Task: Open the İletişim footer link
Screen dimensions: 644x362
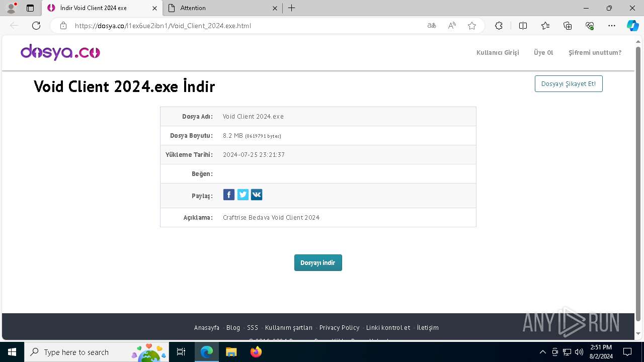Action: coord(428,327)
